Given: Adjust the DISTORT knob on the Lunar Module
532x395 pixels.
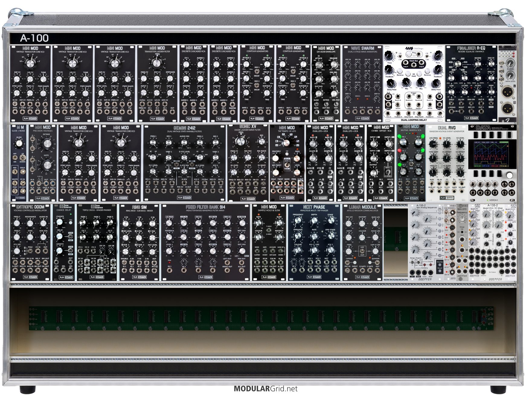Looking at the screenshot, I should click(x=362, y=224).
